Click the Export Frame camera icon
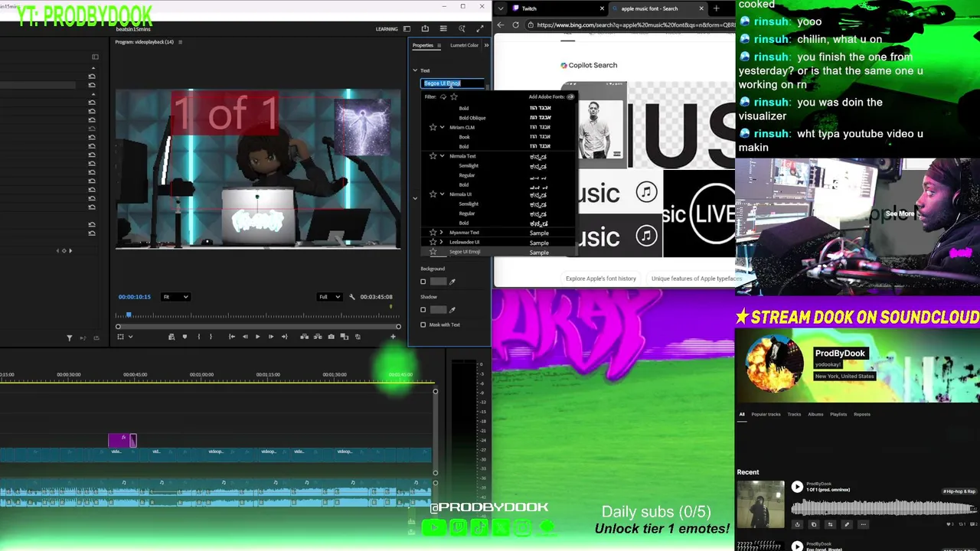 click(x=331, y=337)
